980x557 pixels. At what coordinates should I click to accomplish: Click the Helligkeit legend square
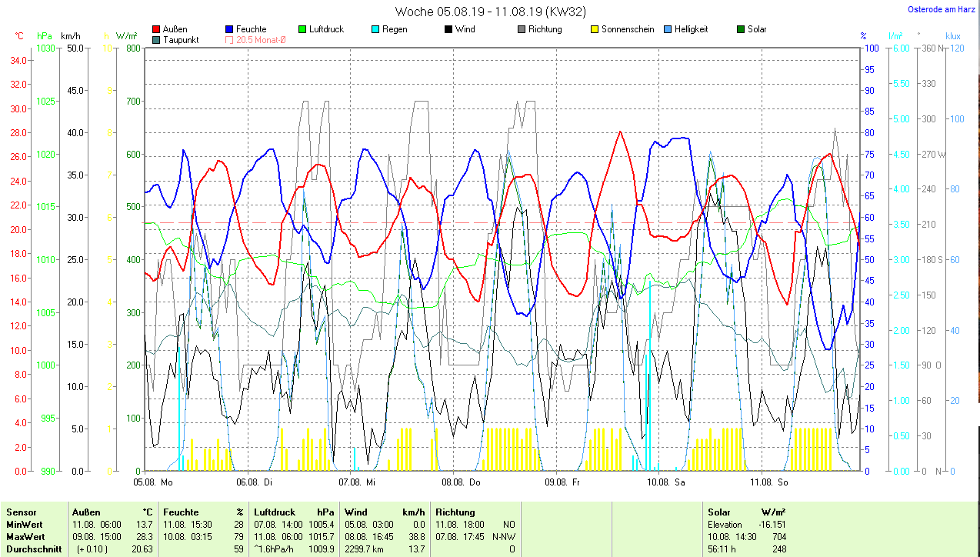click(x=668, y=30)
